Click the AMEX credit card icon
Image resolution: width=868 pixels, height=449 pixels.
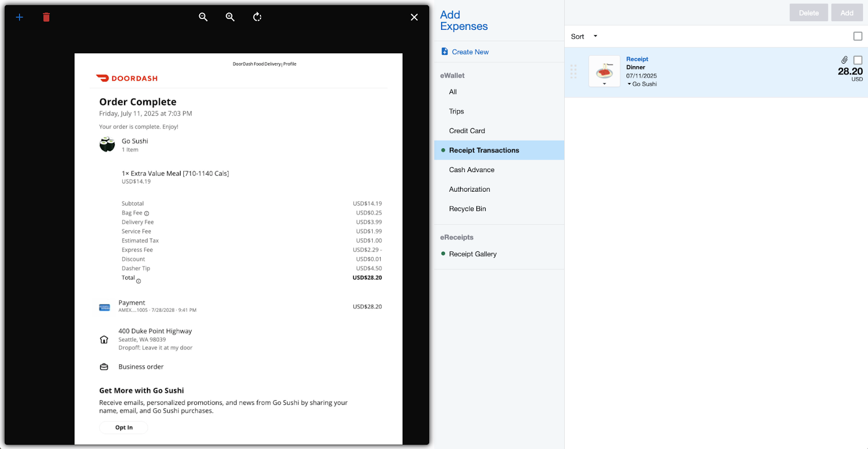(105, 307)
